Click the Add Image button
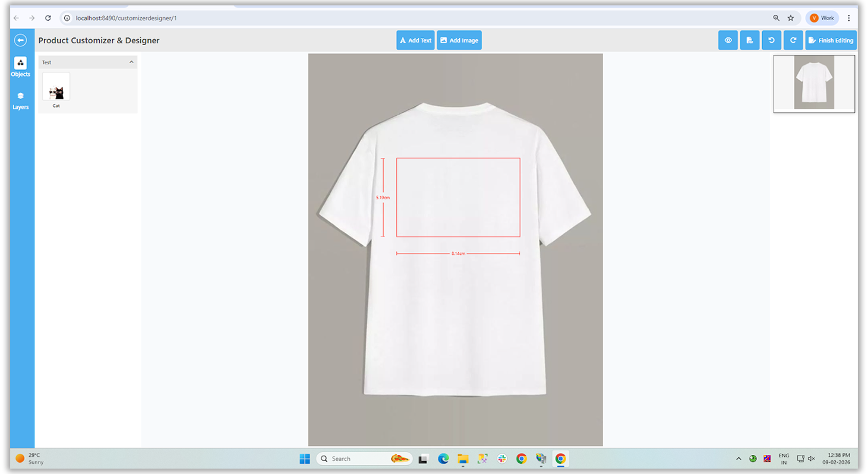Screen dimensions: 868x474 [459, 40]
